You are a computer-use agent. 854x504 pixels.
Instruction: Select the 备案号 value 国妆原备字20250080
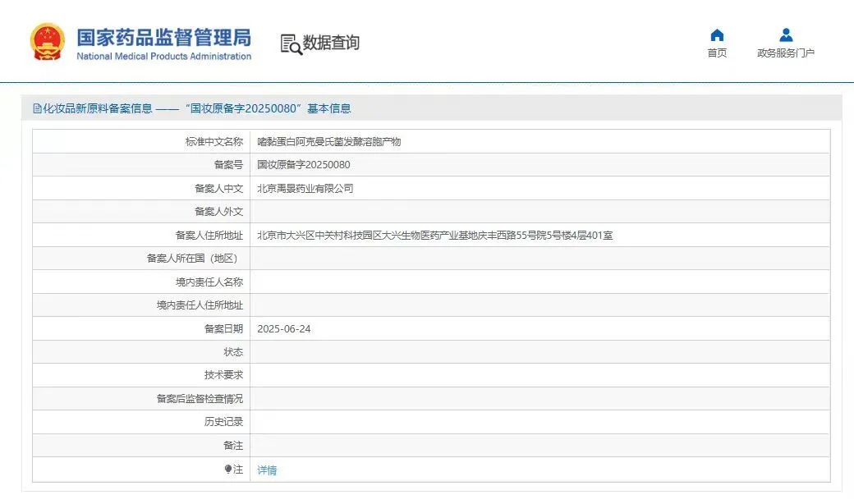(x=303, y=165)
